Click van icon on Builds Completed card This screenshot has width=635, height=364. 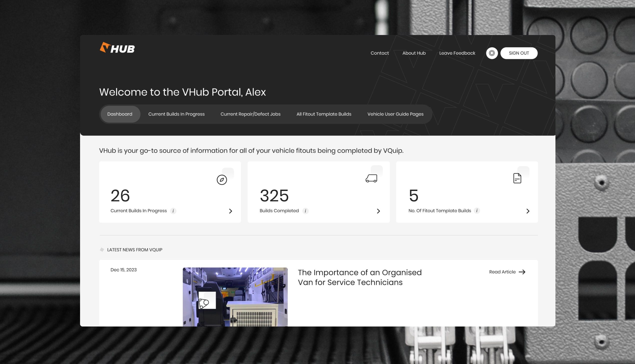(371, 178)
